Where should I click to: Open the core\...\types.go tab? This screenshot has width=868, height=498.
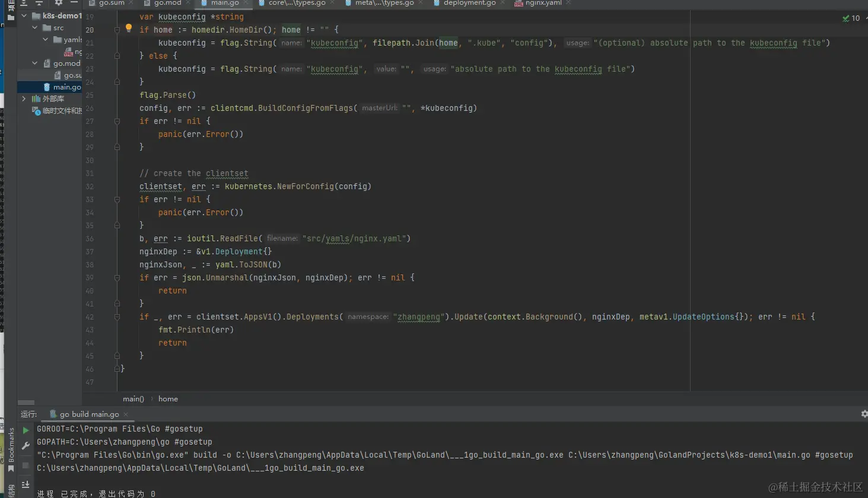click(x=297, y=3)
